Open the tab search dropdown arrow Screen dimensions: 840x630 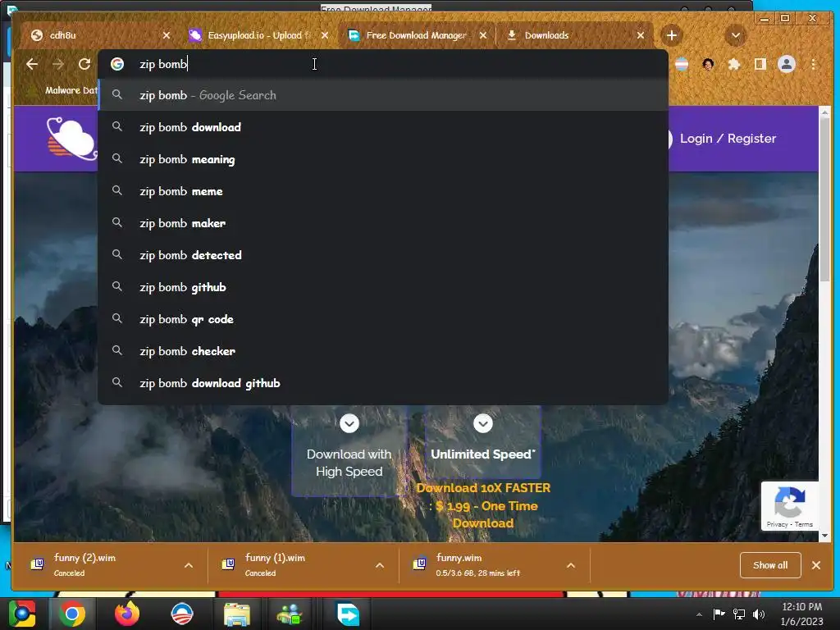(x=736, y=35)
